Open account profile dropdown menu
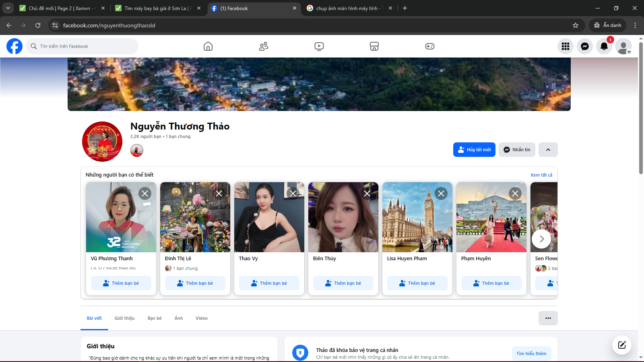The image size is (644, 362). 623,46
